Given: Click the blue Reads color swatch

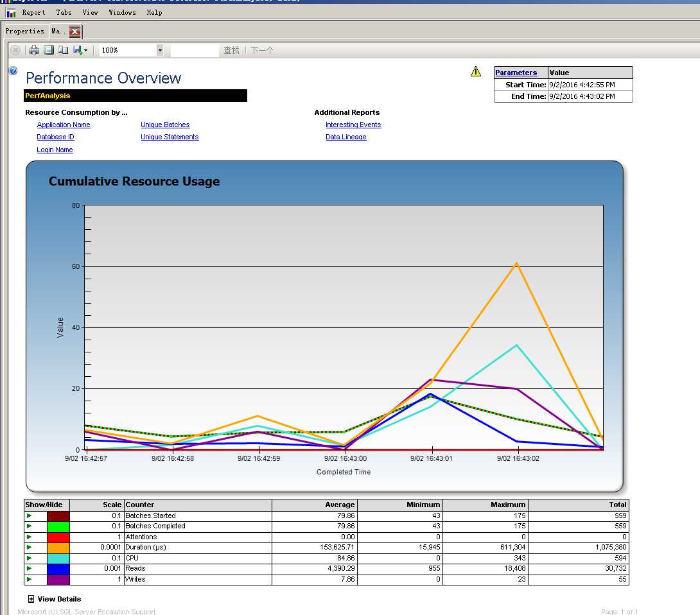Looking at the screenshot, I should [58, 569].
